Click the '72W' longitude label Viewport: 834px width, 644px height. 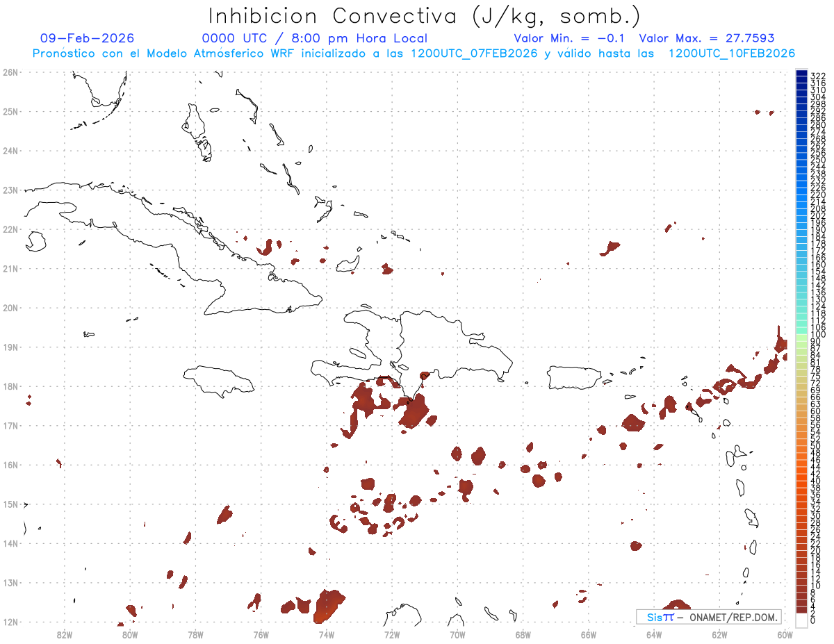point(392,634)
